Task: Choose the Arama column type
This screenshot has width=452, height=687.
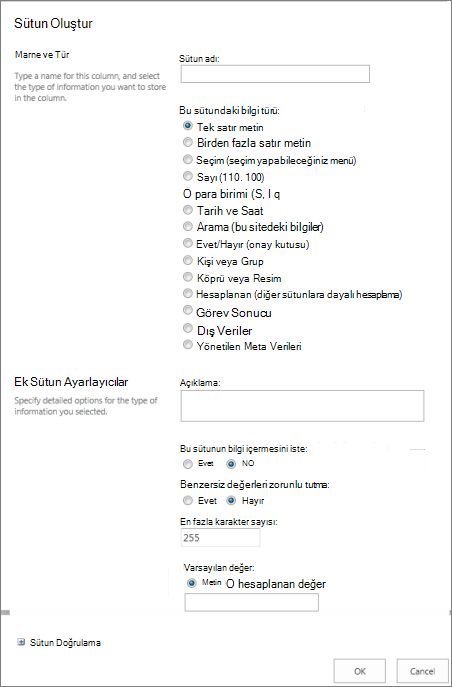Action: tap(188, 227)
